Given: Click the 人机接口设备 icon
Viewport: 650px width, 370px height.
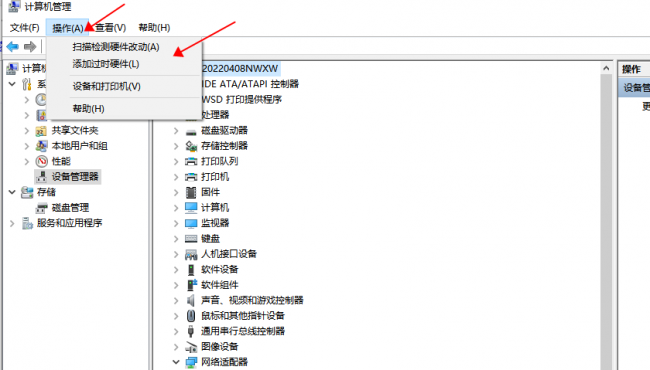Looking at the screenshot, I should click(x=191, y=254).
